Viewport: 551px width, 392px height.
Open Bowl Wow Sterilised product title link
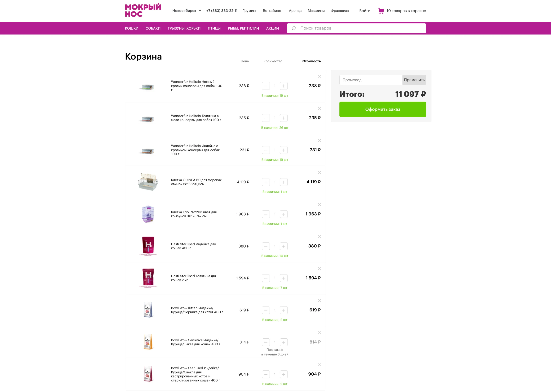click(x=196, y=374)
